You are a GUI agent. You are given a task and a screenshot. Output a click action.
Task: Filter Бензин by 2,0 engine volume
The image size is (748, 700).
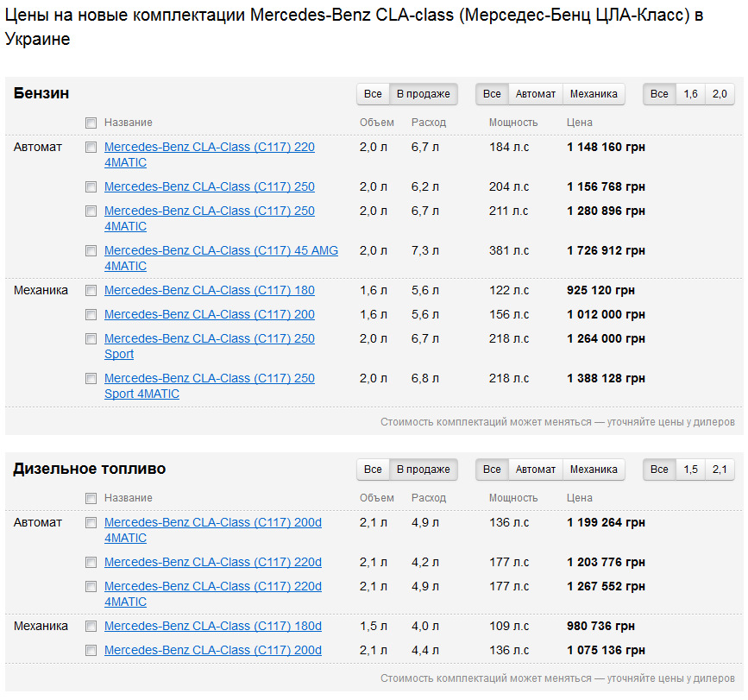pyautogui.click(x=720, y=94)
